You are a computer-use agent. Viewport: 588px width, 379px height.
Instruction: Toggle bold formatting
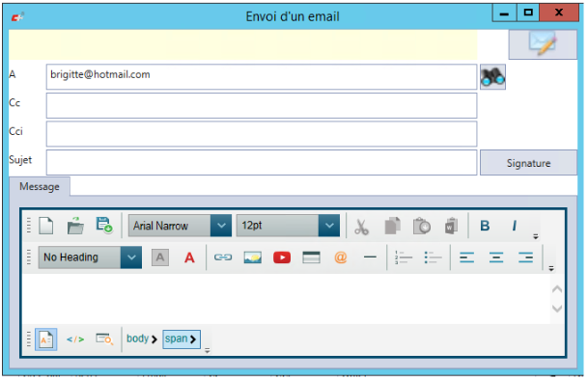(485, 226)
